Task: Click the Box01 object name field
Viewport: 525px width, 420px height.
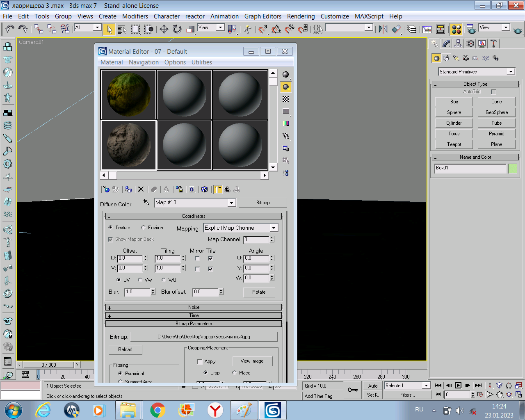Action: 470,168
